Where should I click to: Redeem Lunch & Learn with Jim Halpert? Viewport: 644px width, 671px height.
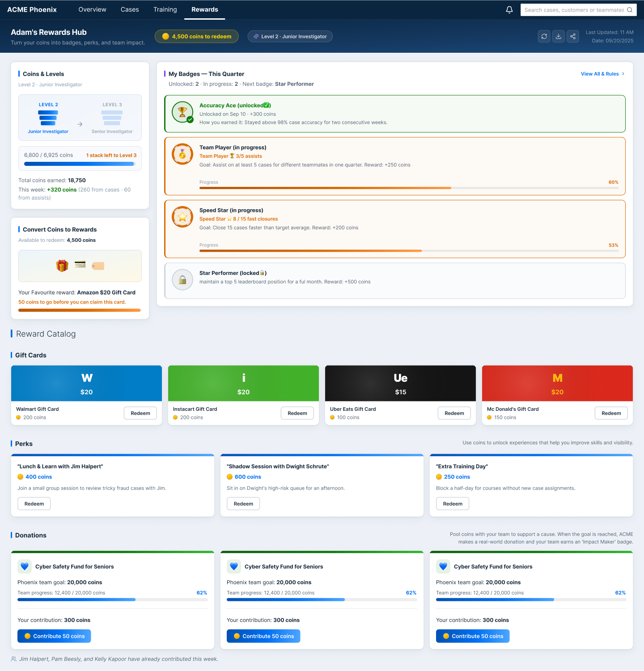coord(34,504)
